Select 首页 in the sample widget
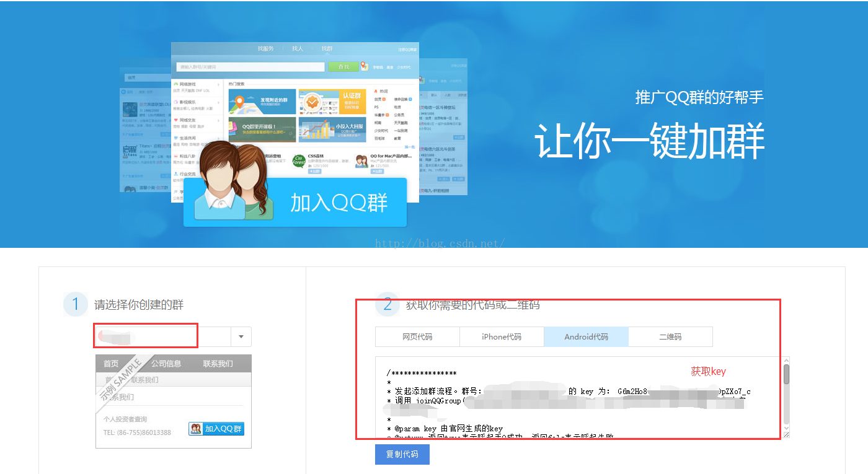The width and height of the screenshot is (868, 474). [111, 364]
